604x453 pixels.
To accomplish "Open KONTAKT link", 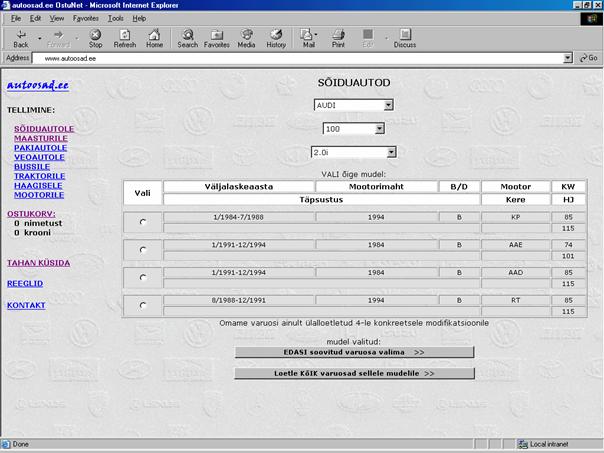I will (x=26, y=305).
